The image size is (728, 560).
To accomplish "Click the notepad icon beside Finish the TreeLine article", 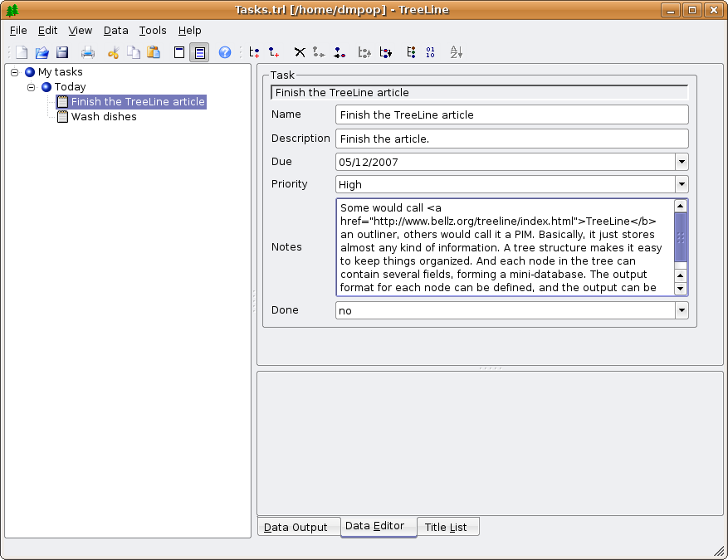I will [x=62, y=101].
